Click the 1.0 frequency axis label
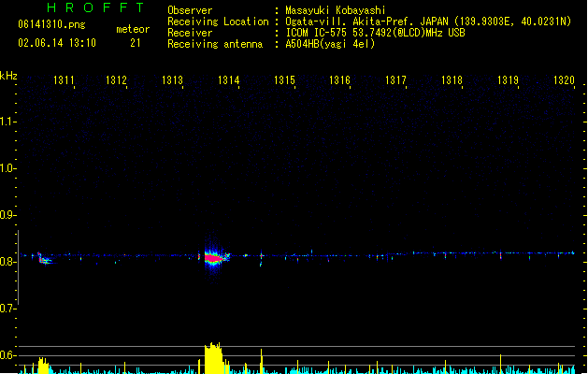 click(x=7, y=168)
